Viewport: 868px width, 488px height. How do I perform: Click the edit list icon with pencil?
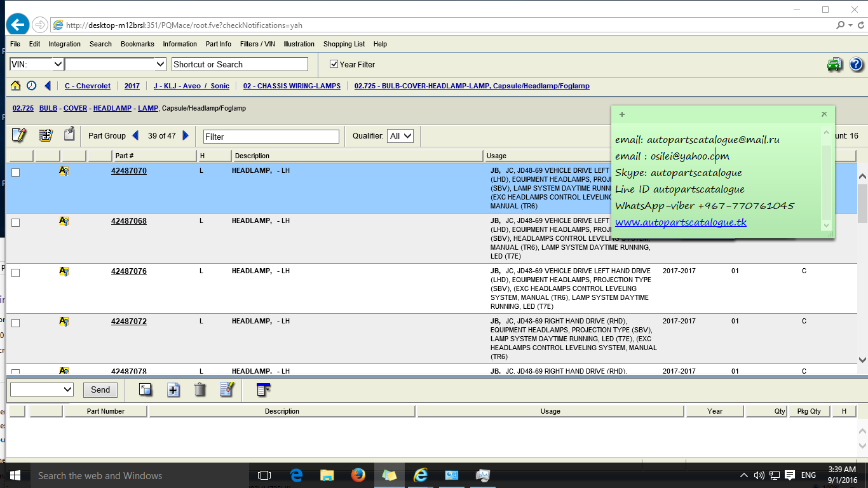click(227, 390)
